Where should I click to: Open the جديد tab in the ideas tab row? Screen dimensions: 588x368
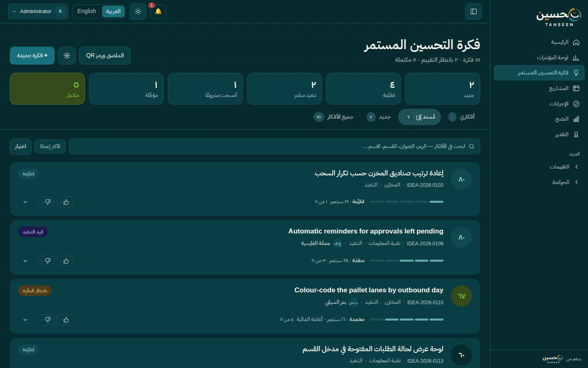[x=379, y=117]
